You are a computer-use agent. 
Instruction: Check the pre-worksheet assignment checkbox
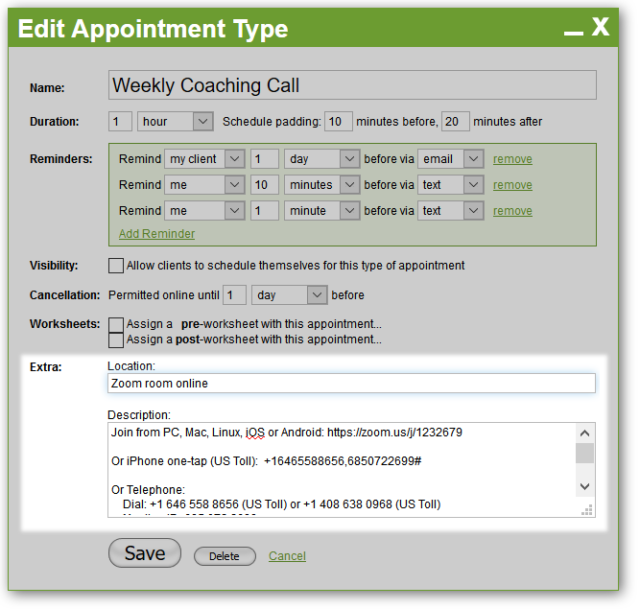pyautogui.click(x=116, y=325)
